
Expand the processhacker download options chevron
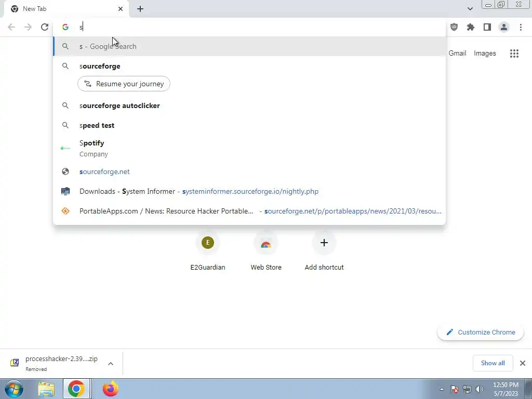click(x=111, y=364)
